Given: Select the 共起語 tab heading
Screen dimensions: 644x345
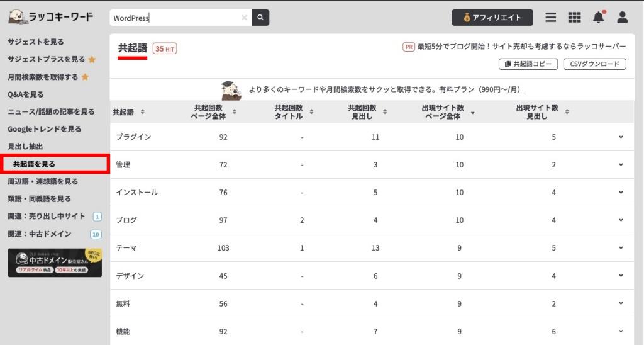Looking at the screenshot, I should [132, 48].
